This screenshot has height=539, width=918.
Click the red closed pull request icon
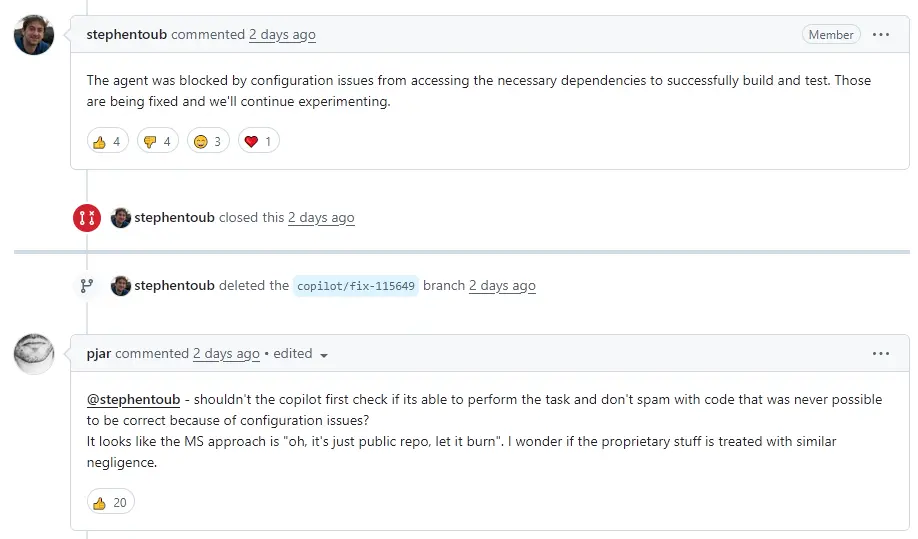pyautogui.click(x=87, y=218)
